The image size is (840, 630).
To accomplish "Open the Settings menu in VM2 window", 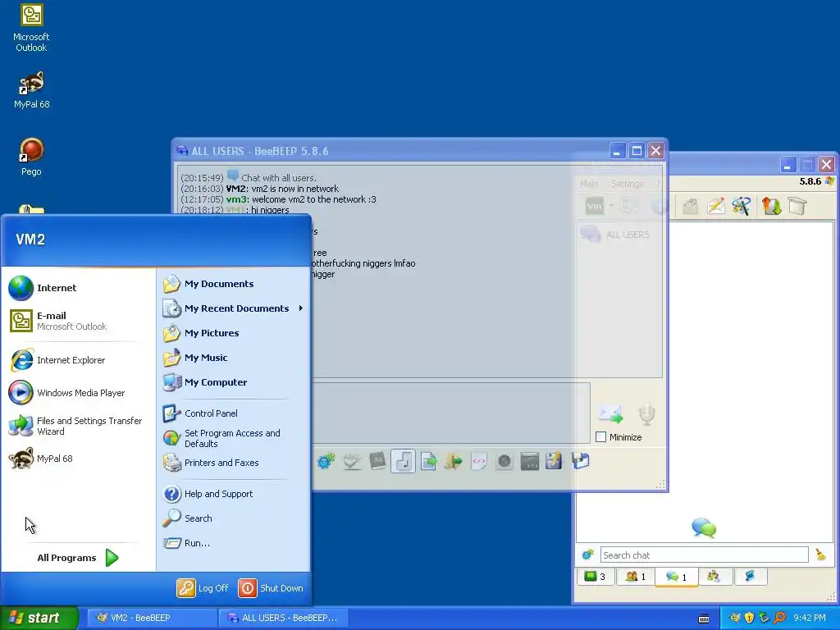I will pos(628,184).
